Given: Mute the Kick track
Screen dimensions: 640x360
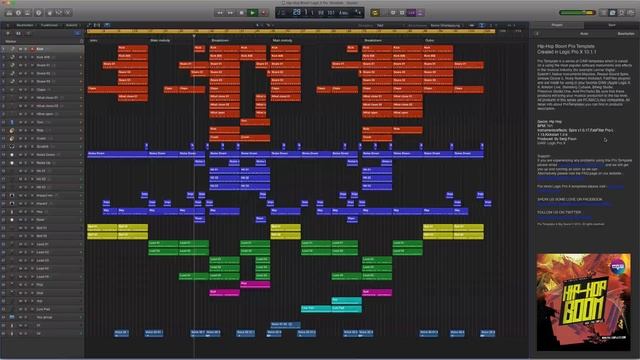Looking at the screenshot, I should [x=20, y=49].
